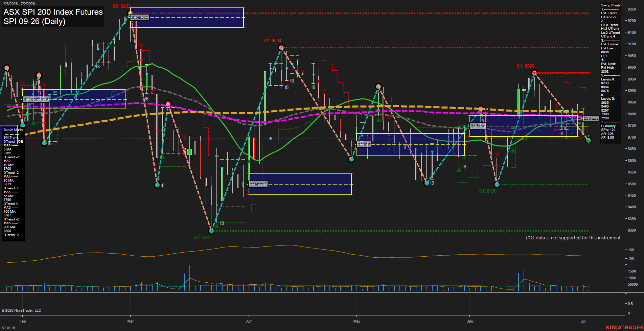Click the M:February monthly session label
The image size is (644, 331).
(x=36, y=99)
